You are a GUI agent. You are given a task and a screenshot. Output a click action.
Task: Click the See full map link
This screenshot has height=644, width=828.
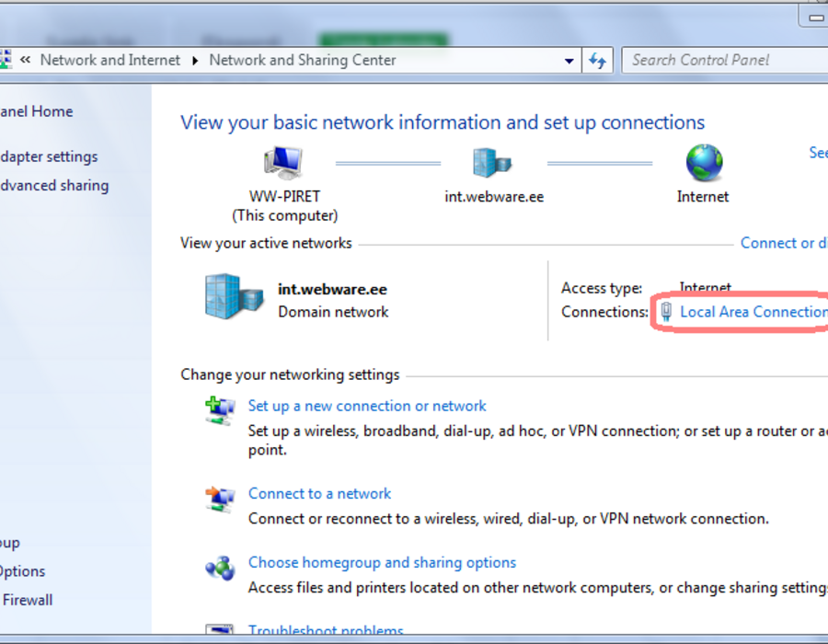point(818,153)
